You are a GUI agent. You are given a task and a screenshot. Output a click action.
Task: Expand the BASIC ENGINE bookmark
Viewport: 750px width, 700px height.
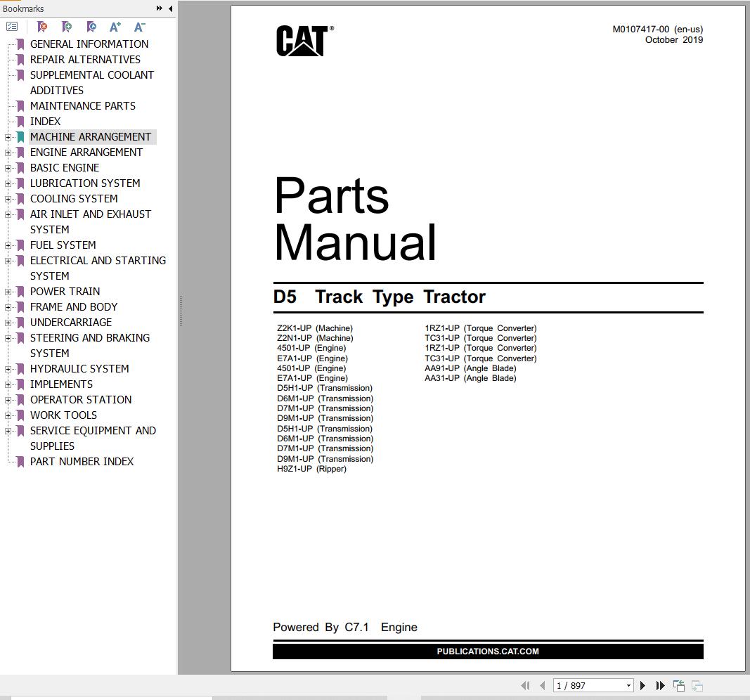pos(8,168)
